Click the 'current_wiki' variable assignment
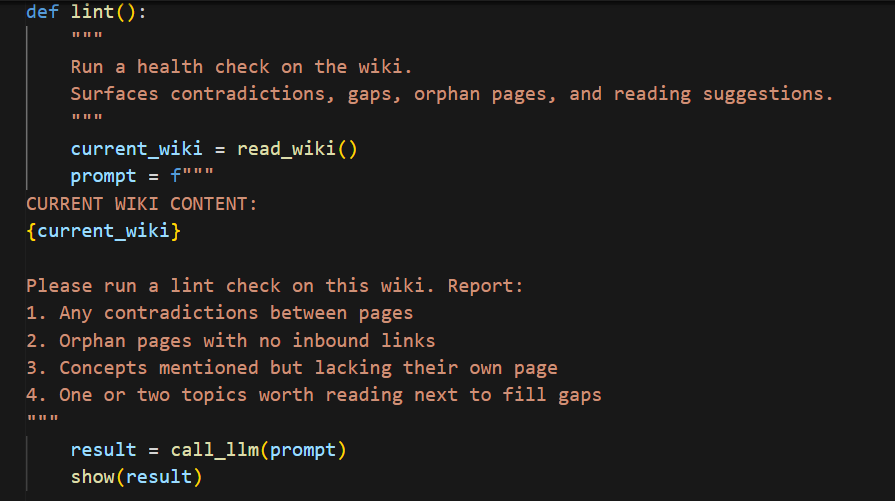The image size is (895, 501). click(136, 149)
